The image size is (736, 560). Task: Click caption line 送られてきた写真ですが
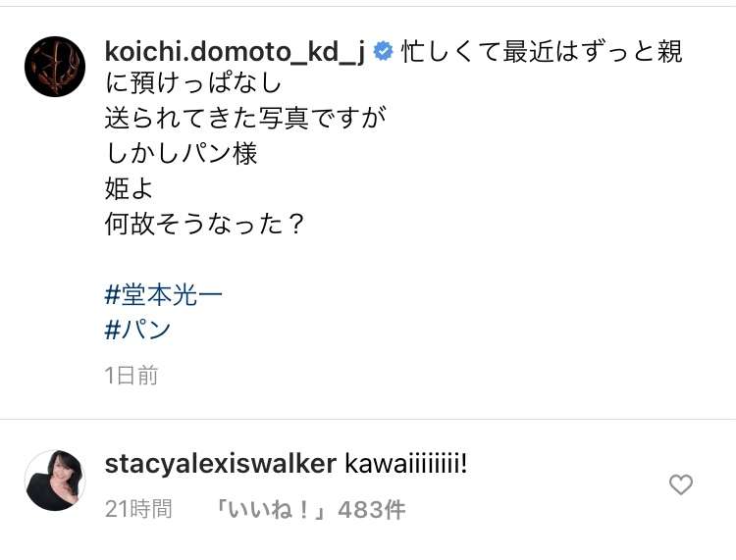245,118
